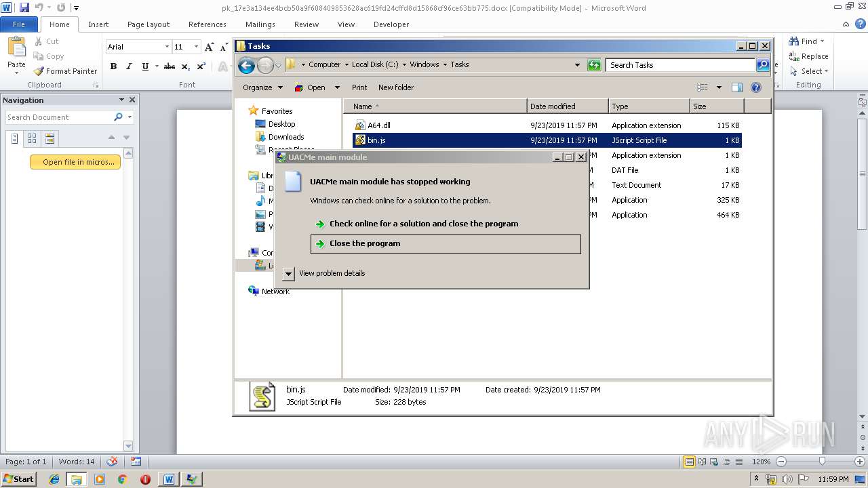The height and width of the screenshot is (488, 868).
Task: Click 'Close the program' in crash dialog
Action: 446,244
